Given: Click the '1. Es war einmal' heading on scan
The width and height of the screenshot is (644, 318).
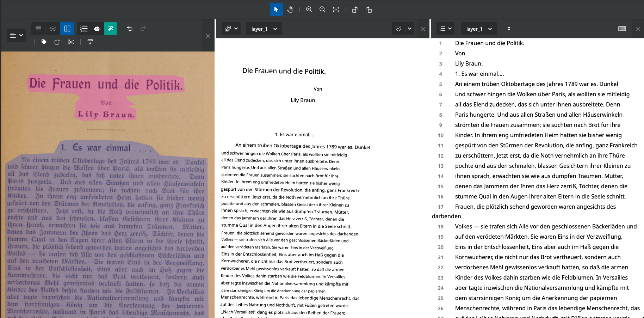Looking at the screenshot, I should tap(106, 147).
